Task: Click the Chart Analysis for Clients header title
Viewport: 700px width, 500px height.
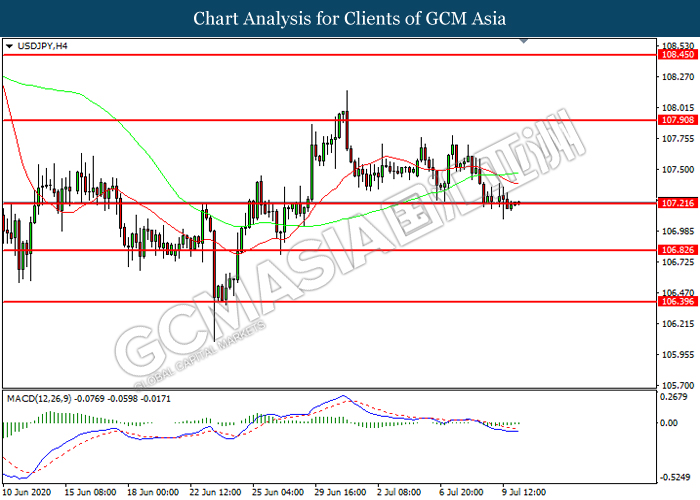Action: point(350,18)
